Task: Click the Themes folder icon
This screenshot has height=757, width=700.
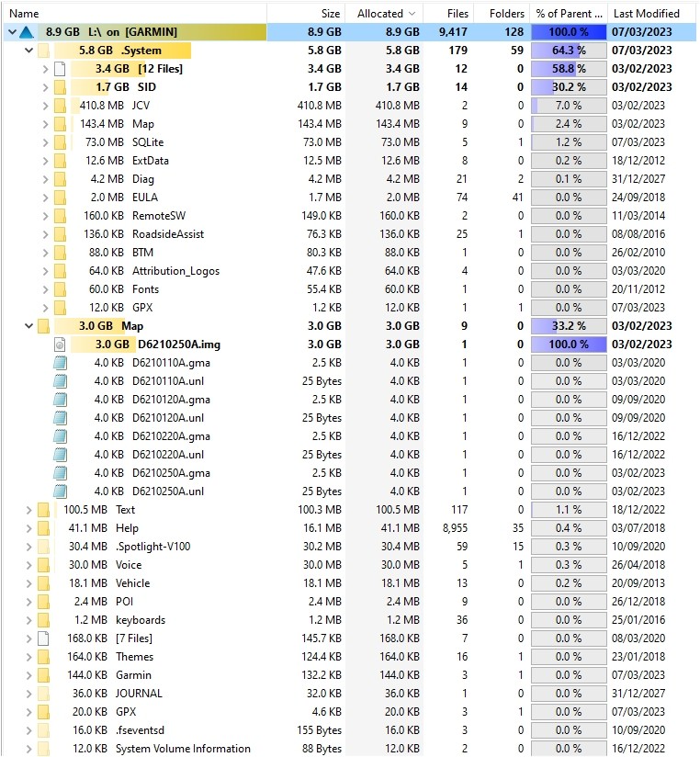Action: click(43, 657)
